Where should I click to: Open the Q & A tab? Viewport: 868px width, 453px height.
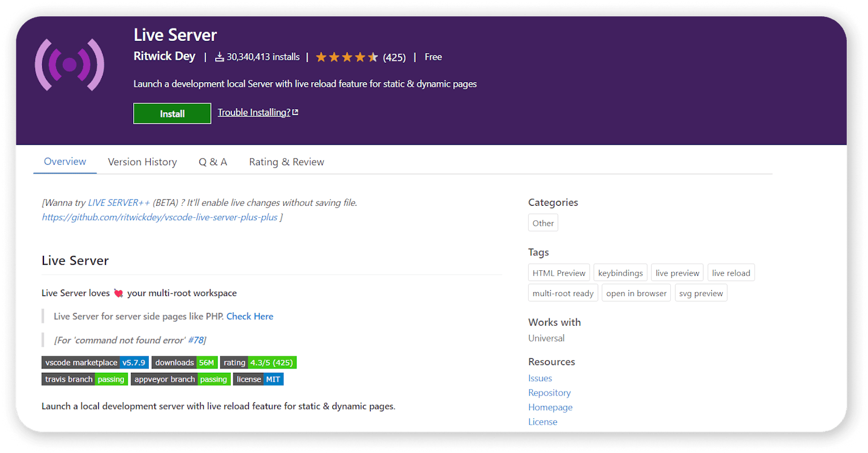coord(213,162)
